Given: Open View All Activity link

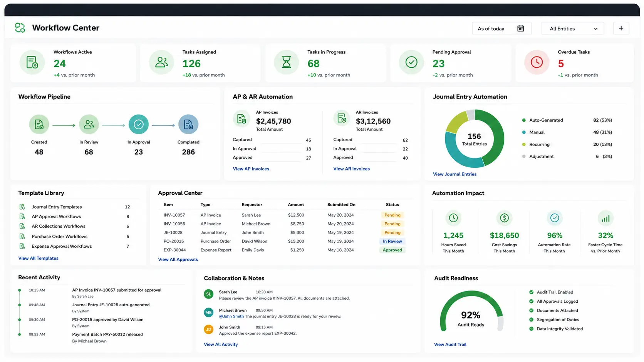Looking at the screenshot, I should [221, 345].
